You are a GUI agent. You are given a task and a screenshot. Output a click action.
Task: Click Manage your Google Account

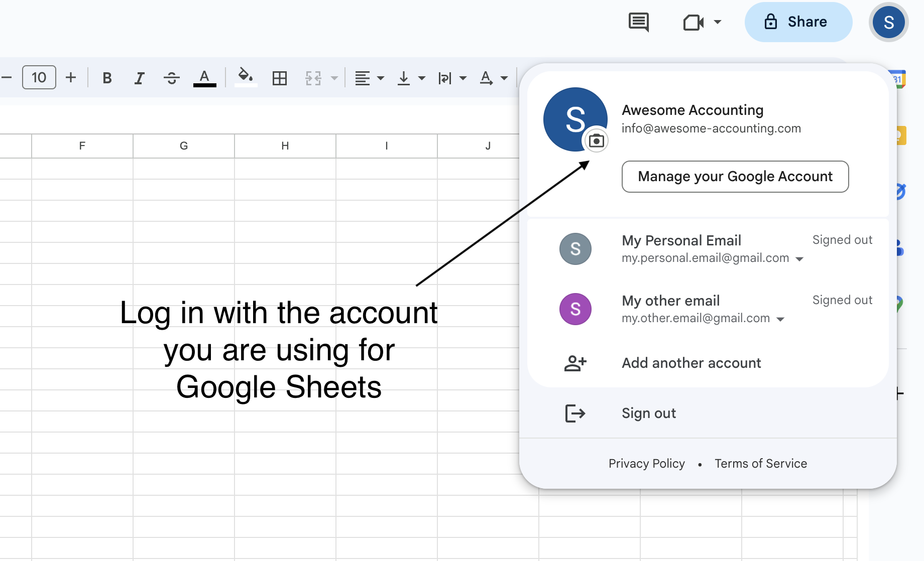pos(735,177)
